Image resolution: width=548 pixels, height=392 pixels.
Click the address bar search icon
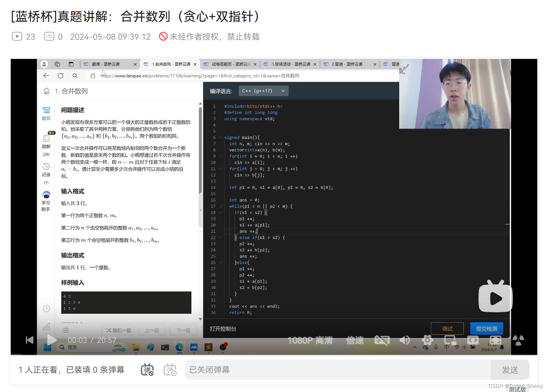tap(75, 76)
